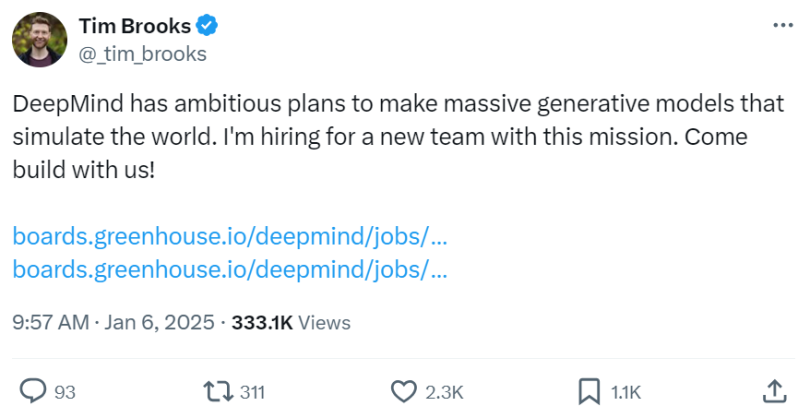
Task: Click the 1.1K bookmarks count
Action: [x=626, y=392]
